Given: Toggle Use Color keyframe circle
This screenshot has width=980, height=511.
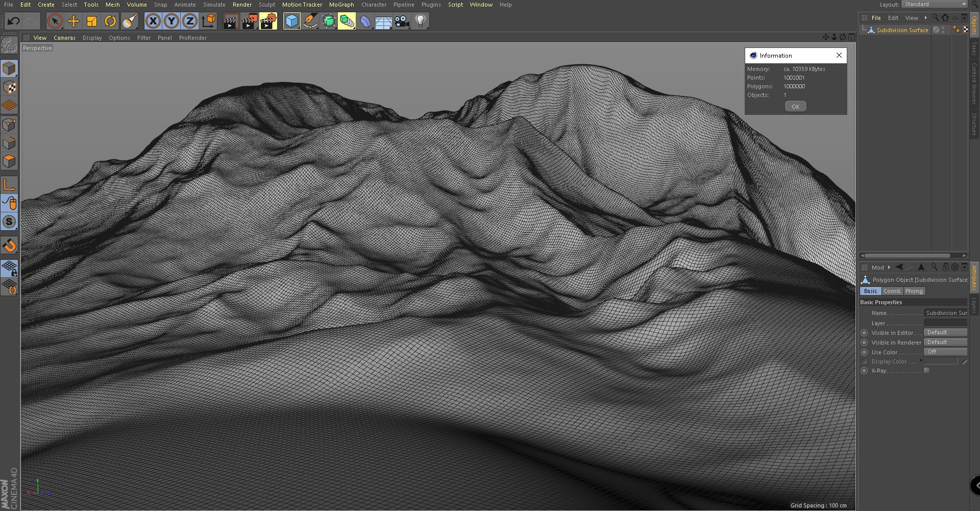Looking at the screenshot, I should (x=864, y=352).
